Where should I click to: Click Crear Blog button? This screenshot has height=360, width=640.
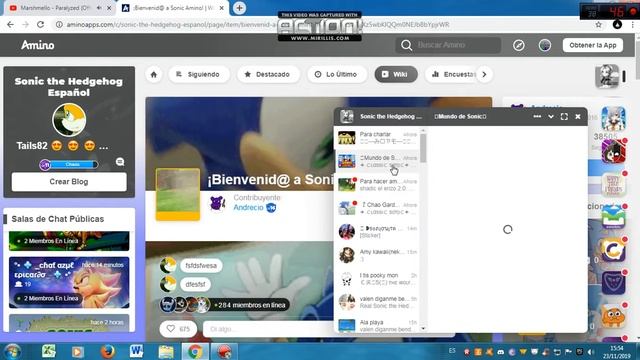click(x=69, y=182)
